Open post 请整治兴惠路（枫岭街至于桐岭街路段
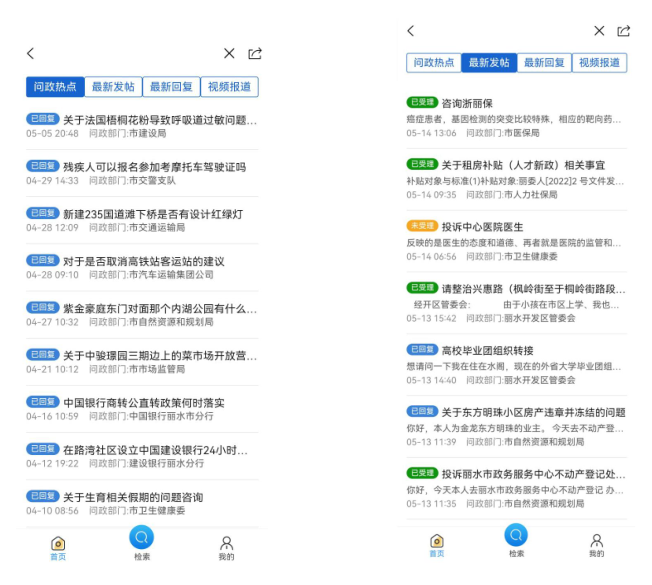This screenshot has height=585, width=652. coord(533,289)
